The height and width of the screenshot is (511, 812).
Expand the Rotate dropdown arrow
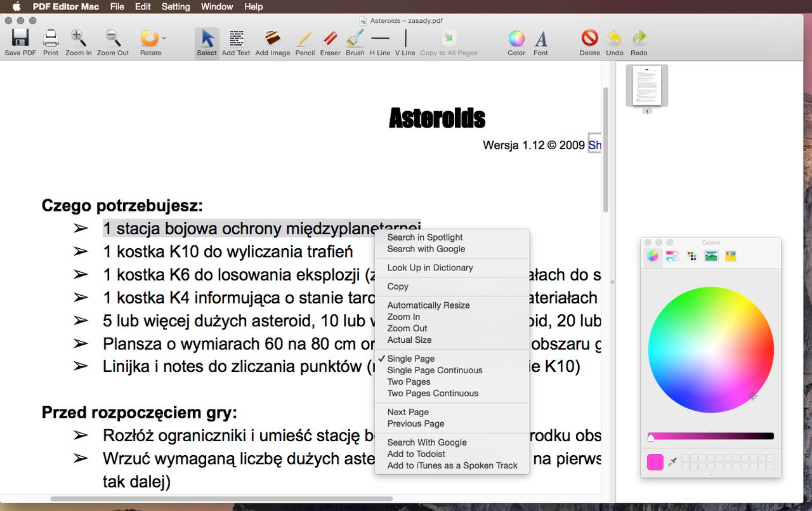click(x=164, y=38)
